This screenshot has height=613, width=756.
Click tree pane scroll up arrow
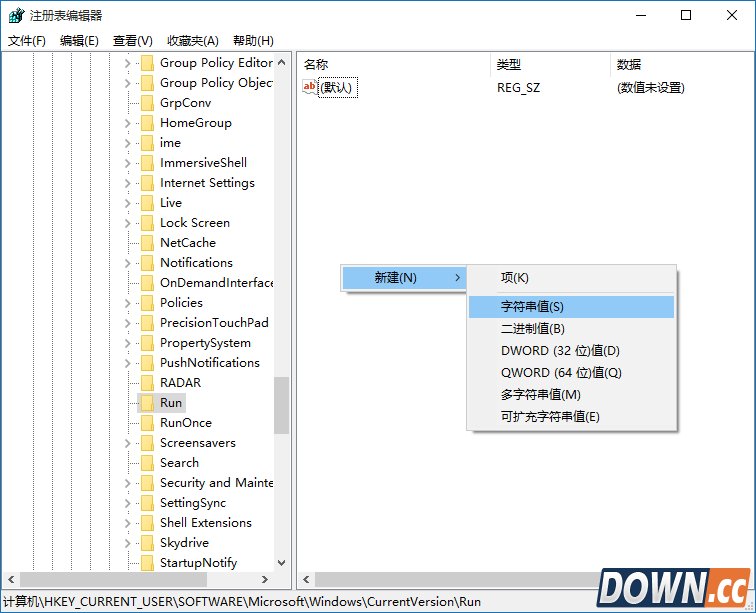point(282,62)
